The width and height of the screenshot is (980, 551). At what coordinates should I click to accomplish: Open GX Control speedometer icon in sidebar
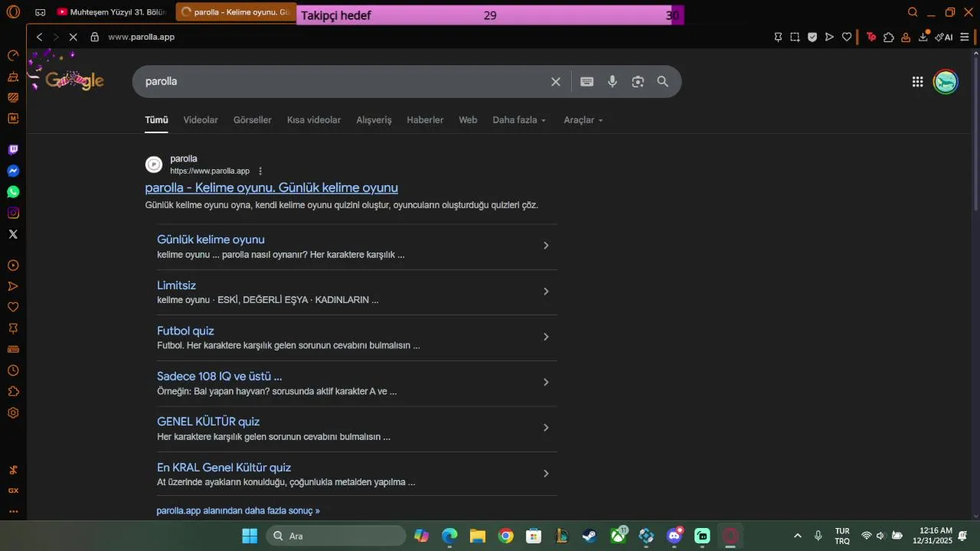13,55
